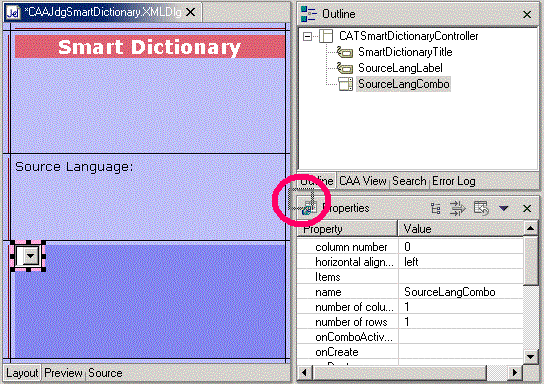Select the name property label
Screen dimensions: 547x384
(328, 292)
